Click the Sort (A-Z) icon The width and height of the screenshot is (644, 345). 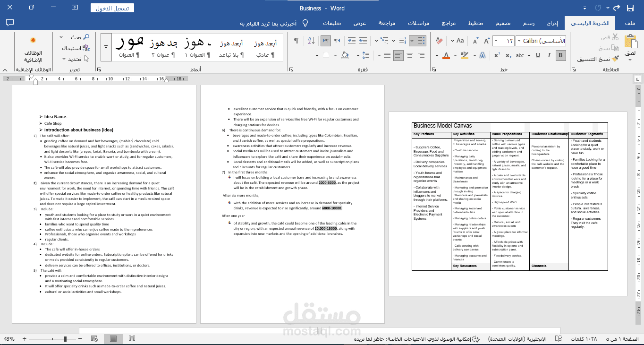(311, 41)
